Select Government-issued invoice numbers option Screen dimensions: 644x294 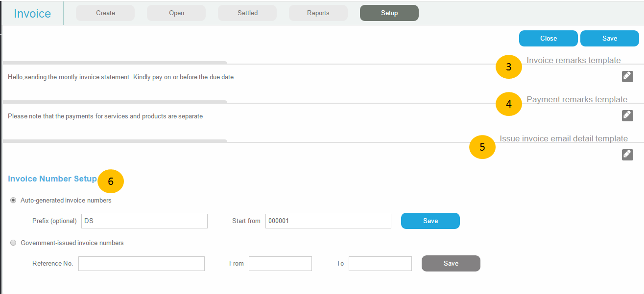(x=13, y=243)
